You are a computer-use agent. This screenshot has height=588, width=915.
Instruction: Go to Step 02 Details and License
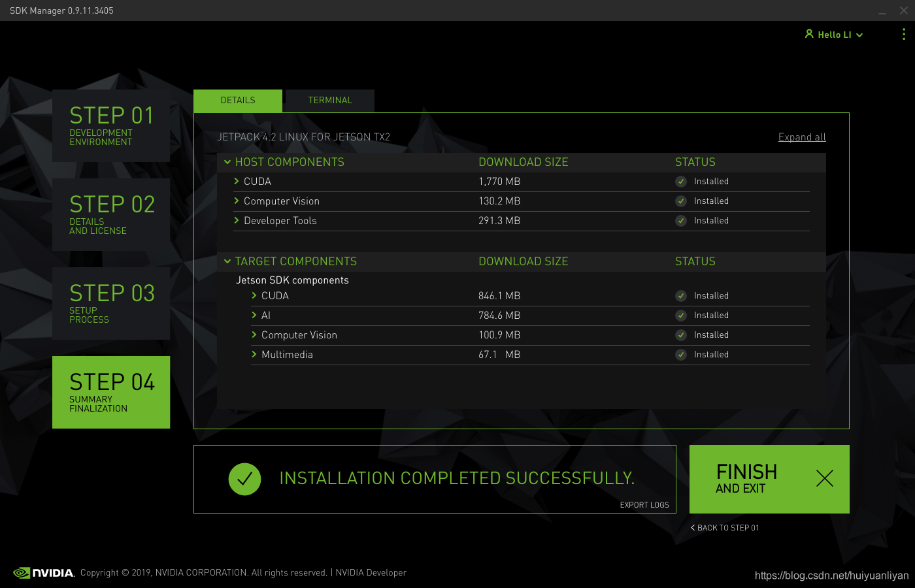tap(111, 214)
